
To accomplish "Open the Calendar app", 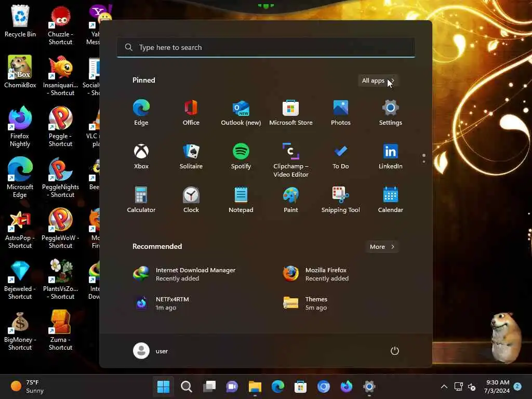I will (x=391, y=200).
